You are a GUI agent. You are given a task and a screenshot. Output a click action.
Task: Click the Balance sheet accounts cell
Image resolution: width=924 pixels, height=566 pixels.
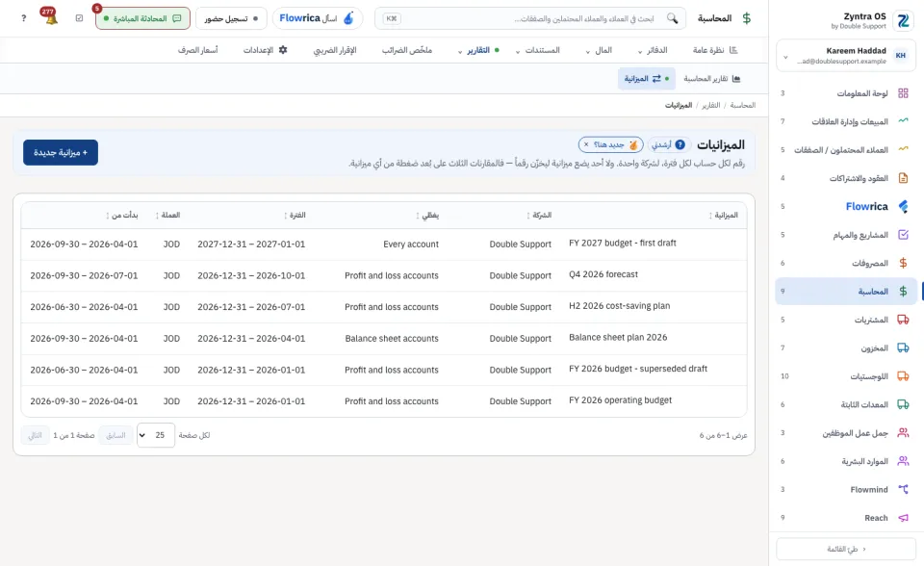click(x=392, y=339)
